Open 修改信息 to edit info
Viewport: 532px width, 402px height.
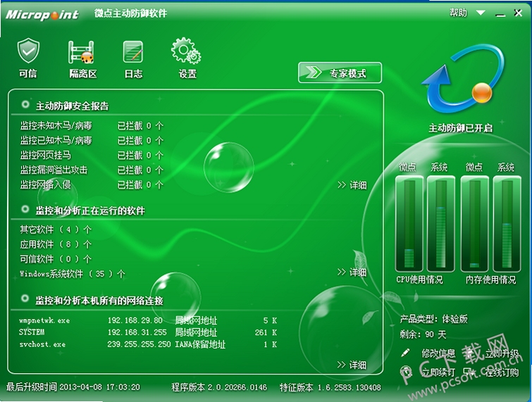point(438,353)
